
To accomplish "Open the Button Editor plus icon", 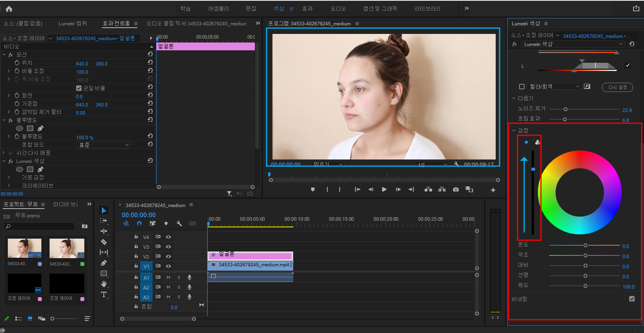I will coord(493,190).
